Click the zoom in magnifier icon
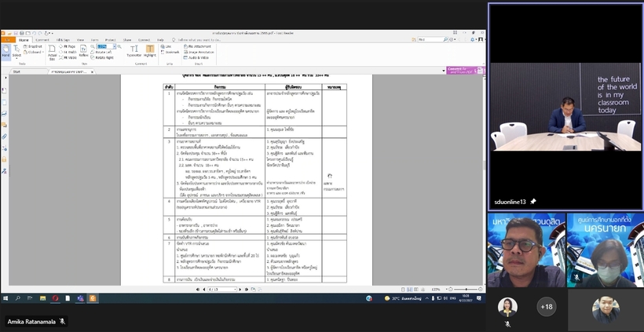This screenshot has height=332, width=644. [119, 47]
